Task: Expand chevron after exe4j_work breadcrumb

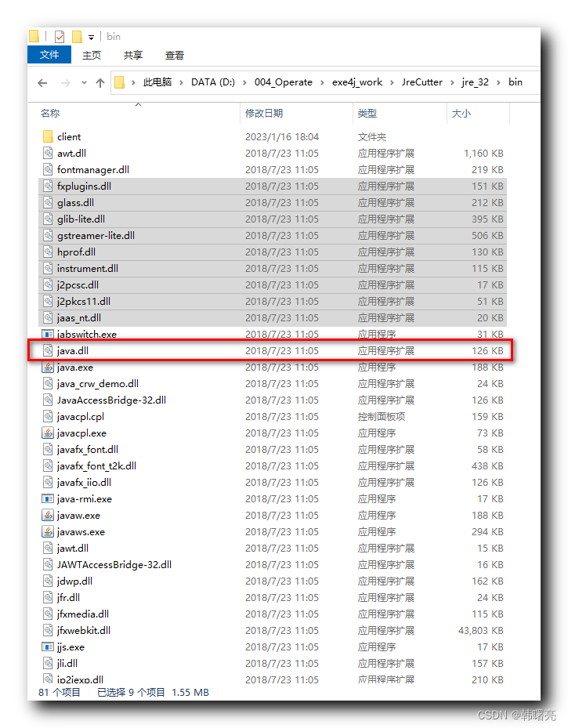Action: 392,82
